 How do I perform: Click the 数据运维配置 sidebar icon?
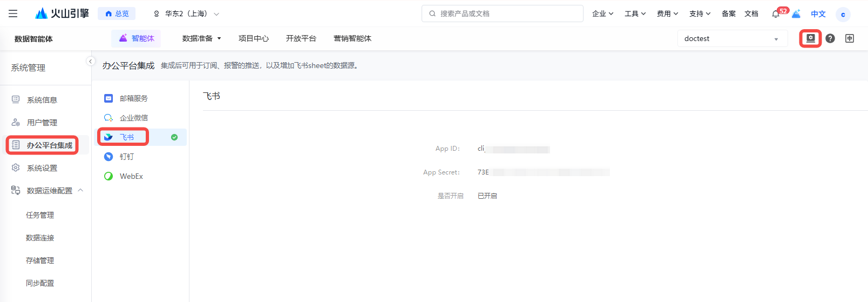(16, 190)
